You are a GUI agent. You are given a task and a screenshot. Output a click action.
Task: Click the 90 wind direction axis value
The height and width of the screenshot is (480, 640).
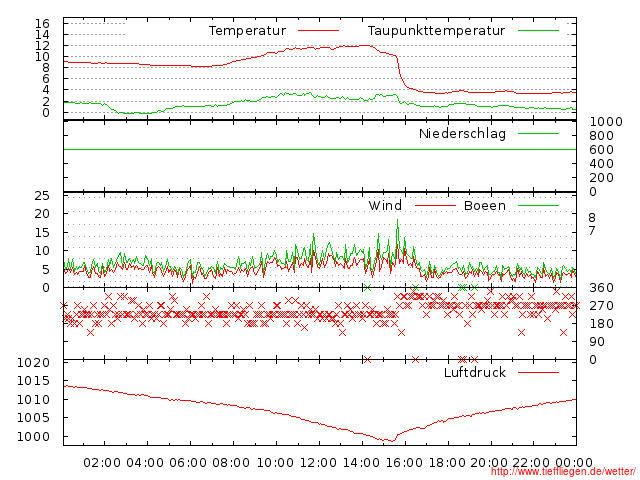click(597, 342)
